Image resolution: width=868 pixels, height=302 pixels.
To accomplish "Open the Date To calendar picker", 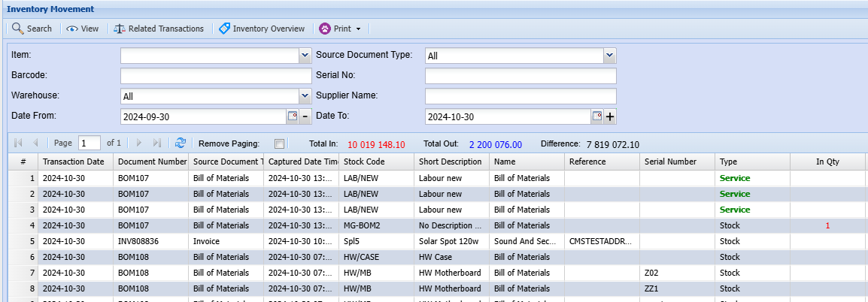I will [x=597, y=116].
